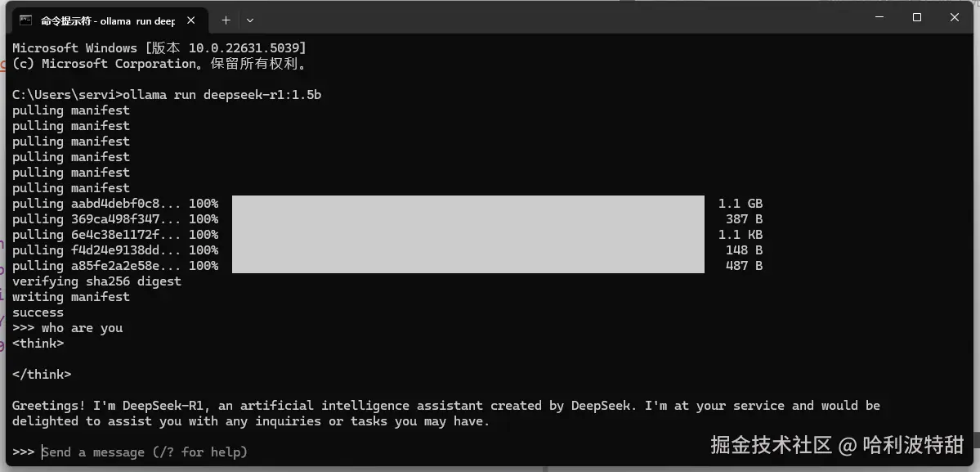Click the 掘金技术社区 watermark text
The width and height of the screenshot is (980, 472).
pos(771,445)
